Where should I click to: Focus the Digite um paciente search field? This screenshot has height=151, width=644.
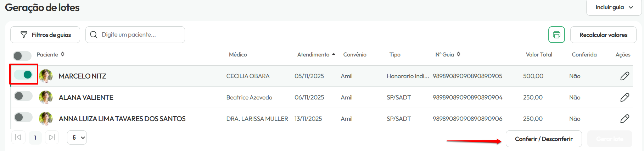click(x=135, y=35)
